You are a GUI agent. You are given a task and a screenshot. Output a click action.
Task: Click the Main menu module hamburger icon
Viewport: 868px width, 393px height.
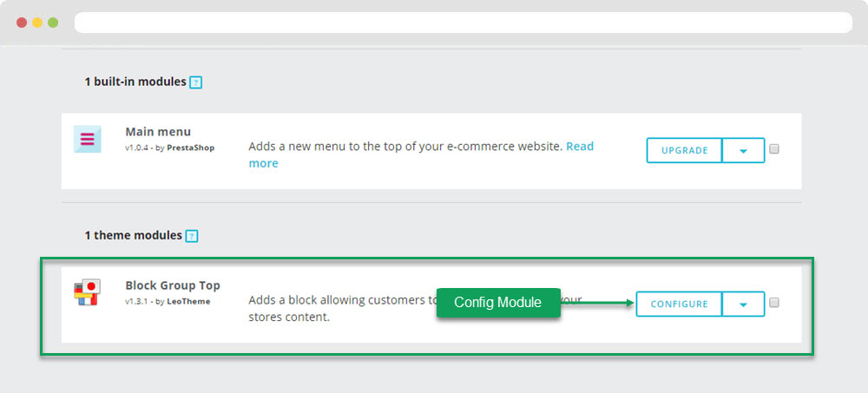88,139
